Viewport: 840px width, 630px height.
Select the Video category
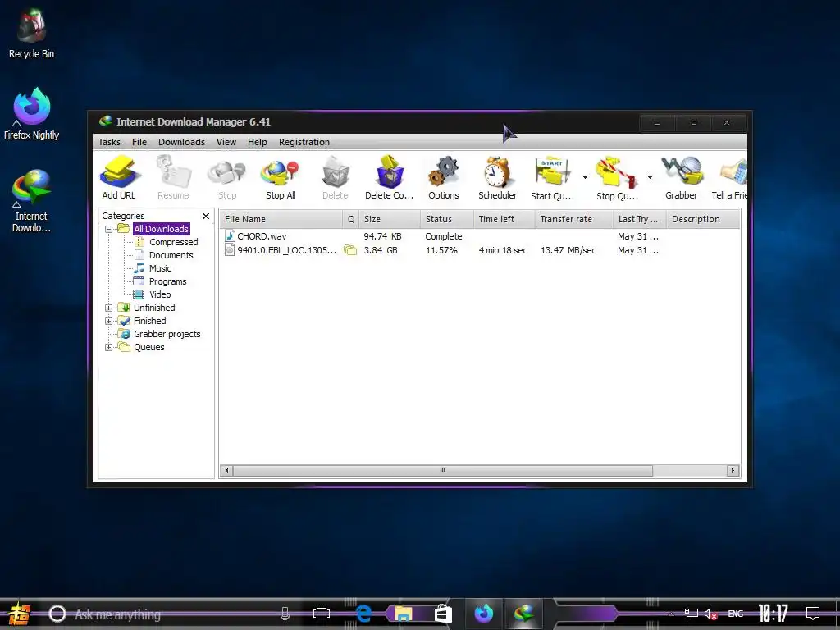160,294
